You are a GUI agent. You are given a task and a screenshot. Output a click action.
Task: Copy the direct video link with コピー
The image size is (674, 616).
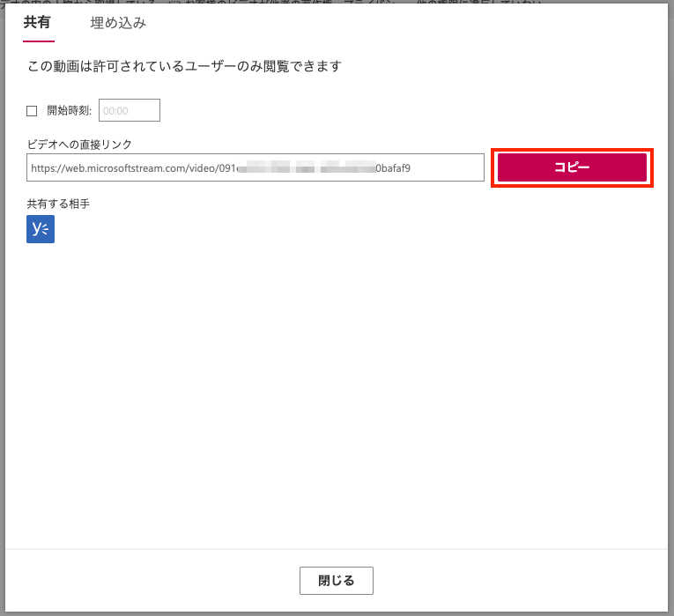(572, 167)
